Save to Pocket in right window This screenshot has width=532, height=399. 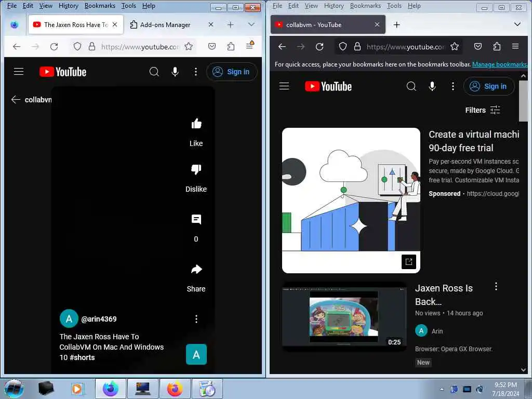click(x=478, y=46)
